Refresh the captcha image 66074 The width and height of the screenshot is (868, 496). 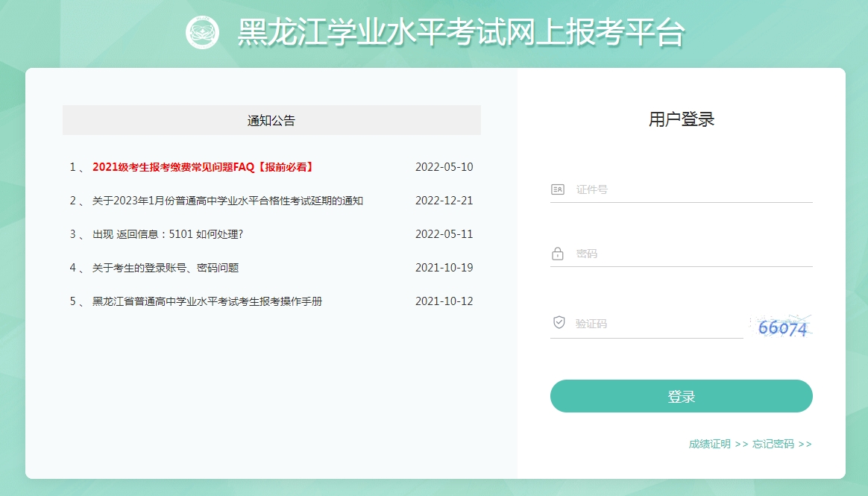click(781, 327)
